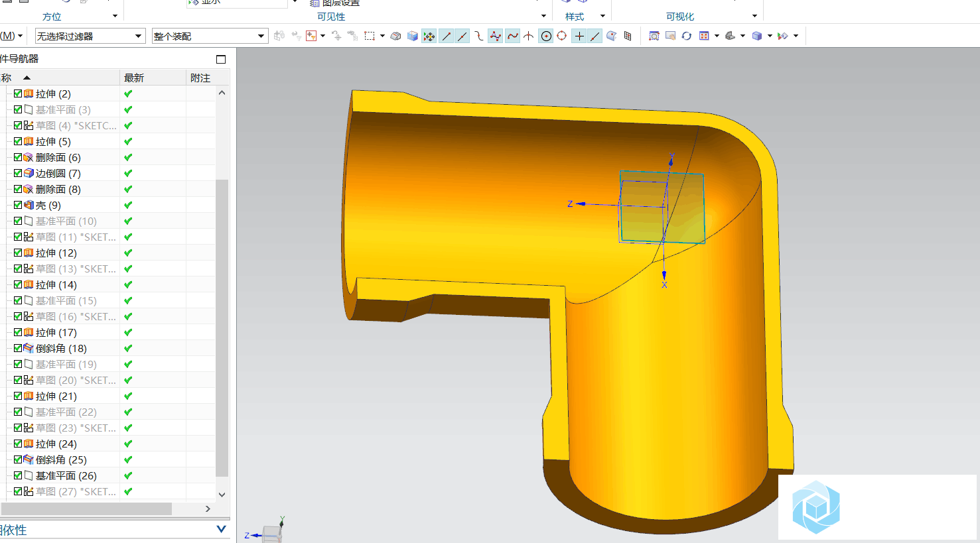Toggle Arc Center snap icon
The width and height of the screenshot is (980, 543).
click(x=546, y=36)
